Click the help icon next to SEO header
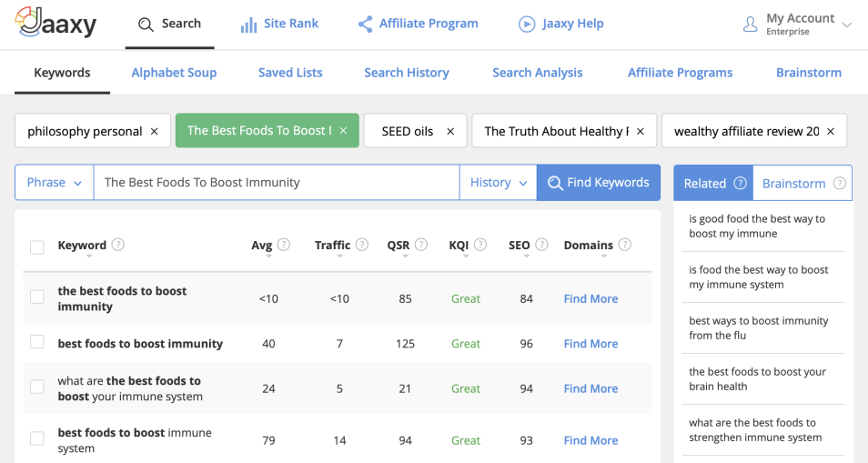This screenshot has height=463, width=868. 541,244
